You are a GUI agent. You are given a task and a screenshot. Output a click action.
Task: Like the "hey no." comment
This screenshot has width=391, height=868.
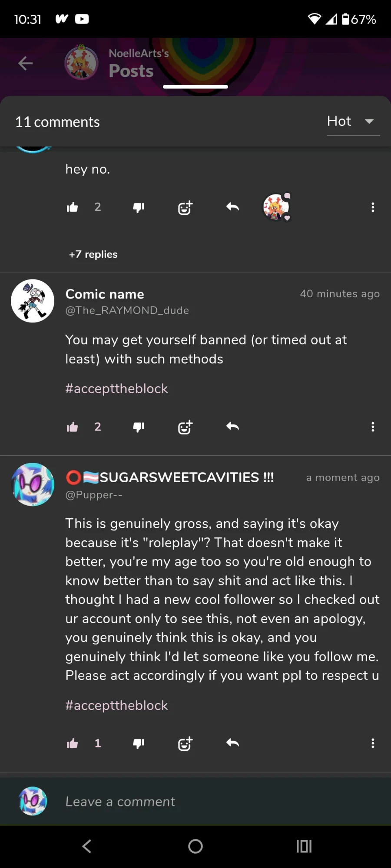(x=73, y=207)
